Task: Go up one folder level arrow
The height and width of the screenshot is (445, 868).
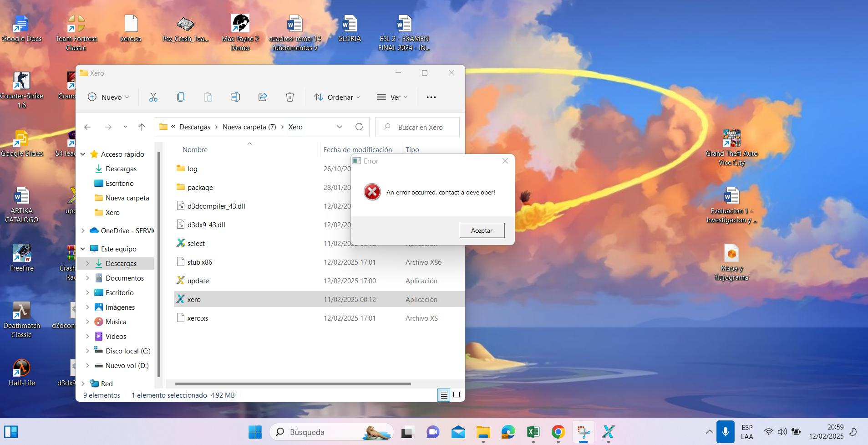Action: coord(142,127)
